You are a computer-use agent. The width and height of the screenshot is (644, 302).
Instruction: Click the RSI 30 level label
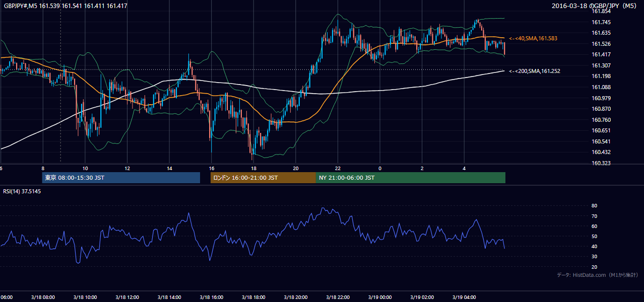594,257
